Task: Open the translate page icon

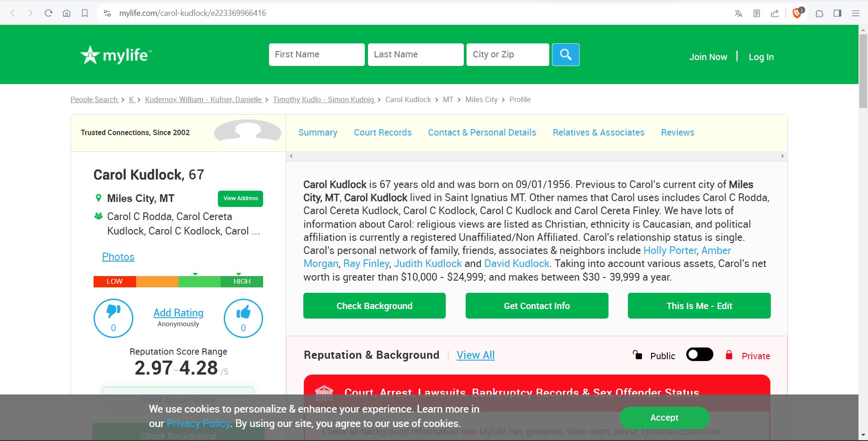Action: click(x=738, y=14)
